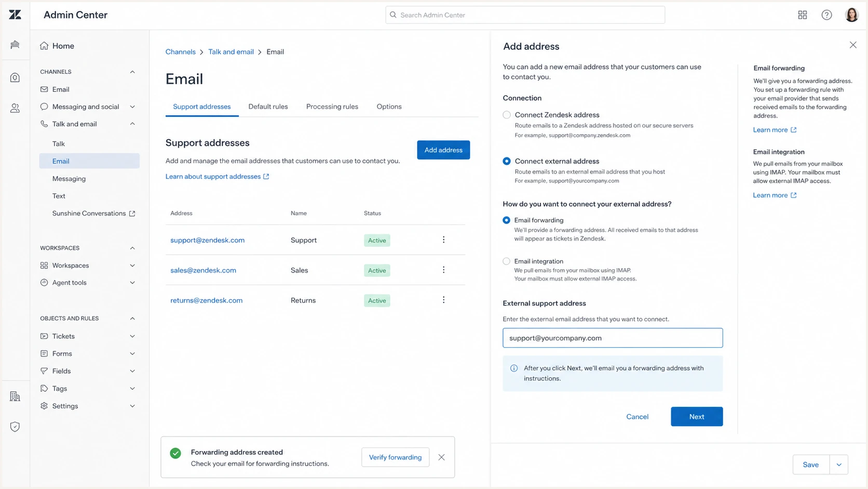868x489 pixels.
Task: Click the Tickets icon in sidebar
Action: coord(44,336)
